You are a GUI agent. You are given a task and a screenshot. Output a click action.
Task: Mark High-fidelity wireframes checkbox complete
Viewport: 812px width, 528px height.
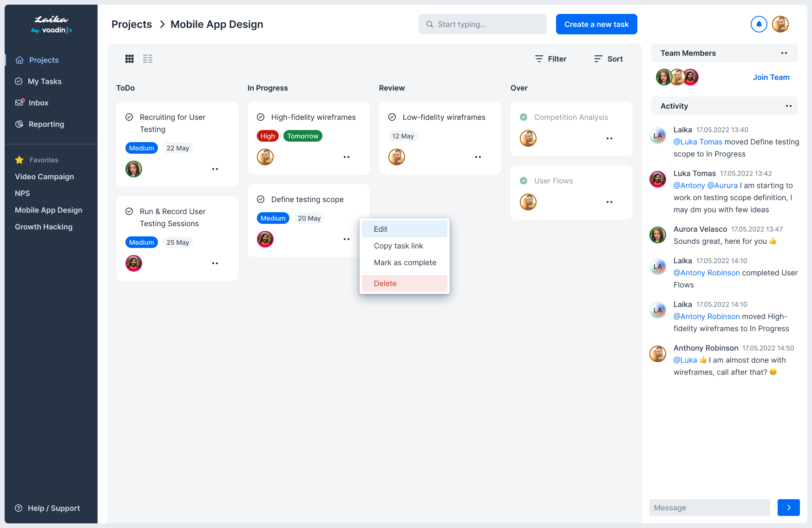pos(261,117)
